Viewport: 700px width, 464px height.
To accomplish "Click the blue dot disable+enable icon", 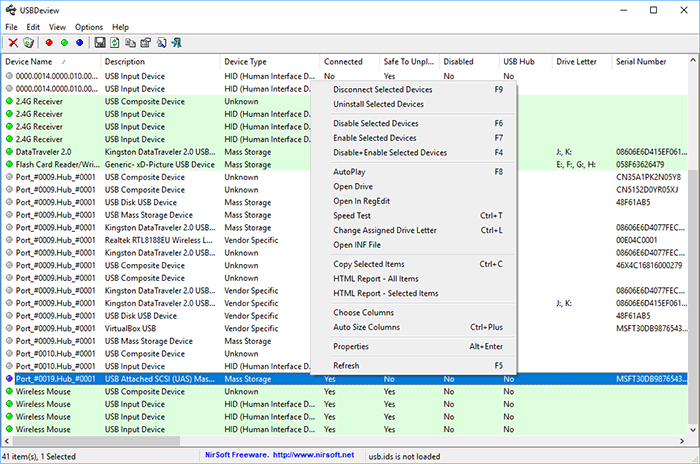I will (x=80, y=43).
